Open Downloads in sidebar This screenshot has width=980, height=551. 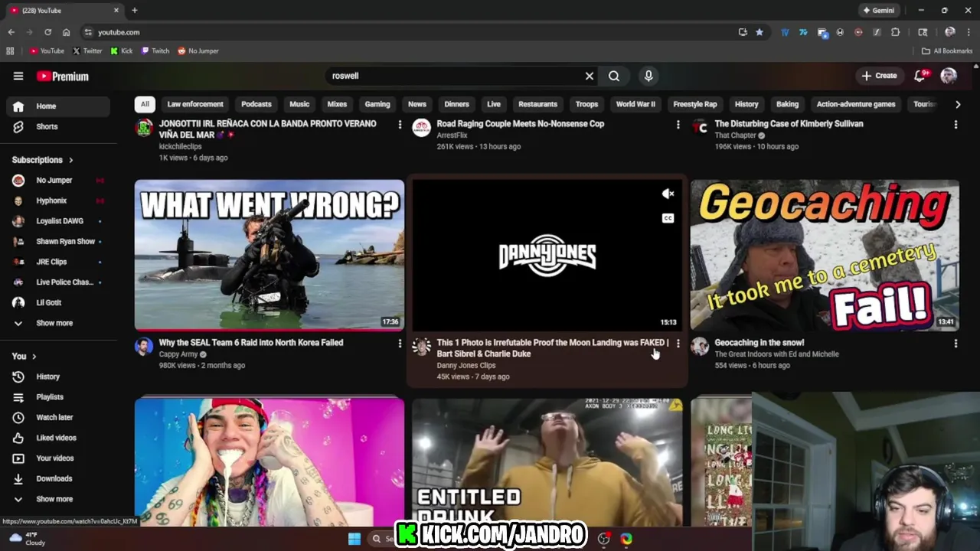pos(58,478)
